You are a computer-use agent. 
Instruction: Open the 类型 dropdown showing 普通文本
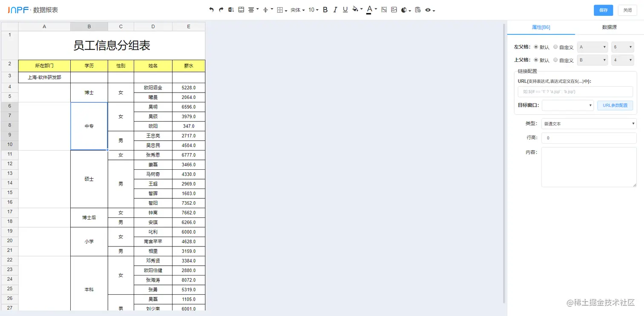click(x=589, y=124)
